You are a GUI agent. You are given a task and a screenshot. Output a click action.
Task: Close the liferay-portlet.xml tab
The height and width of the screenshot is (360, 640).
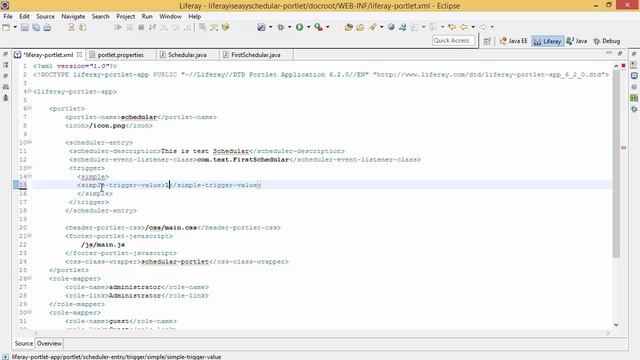click(80, 54)
